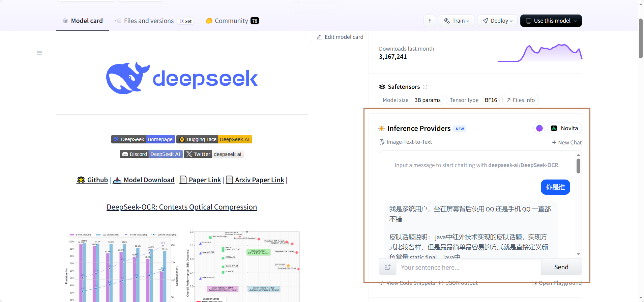
Task: Click the chat panel scrollbar thumb
Action: [x=578, y=166]
